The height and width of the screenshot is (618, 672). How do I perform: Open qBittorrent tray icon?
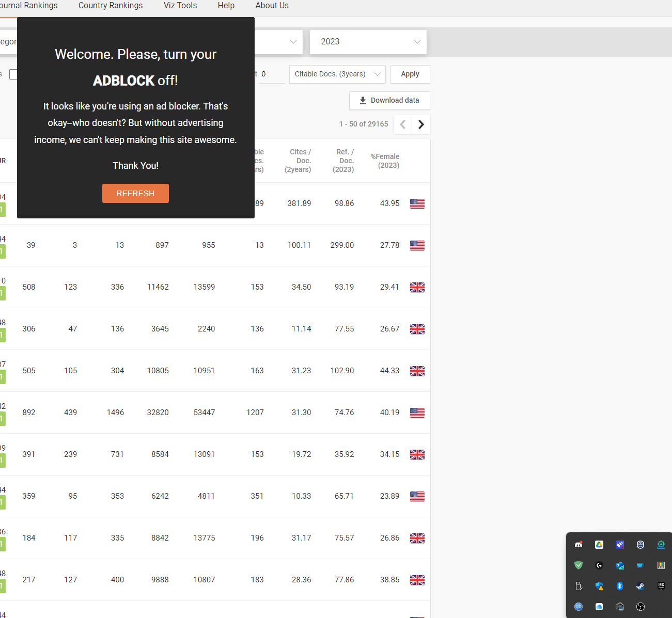click(x=579, y=607)
